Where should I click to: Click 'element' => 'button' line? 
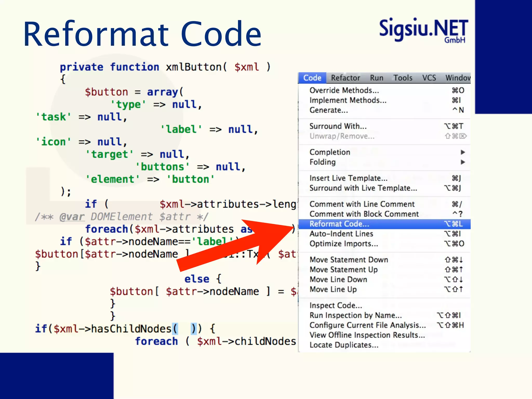pyautogui.click(x=150, y=179)
